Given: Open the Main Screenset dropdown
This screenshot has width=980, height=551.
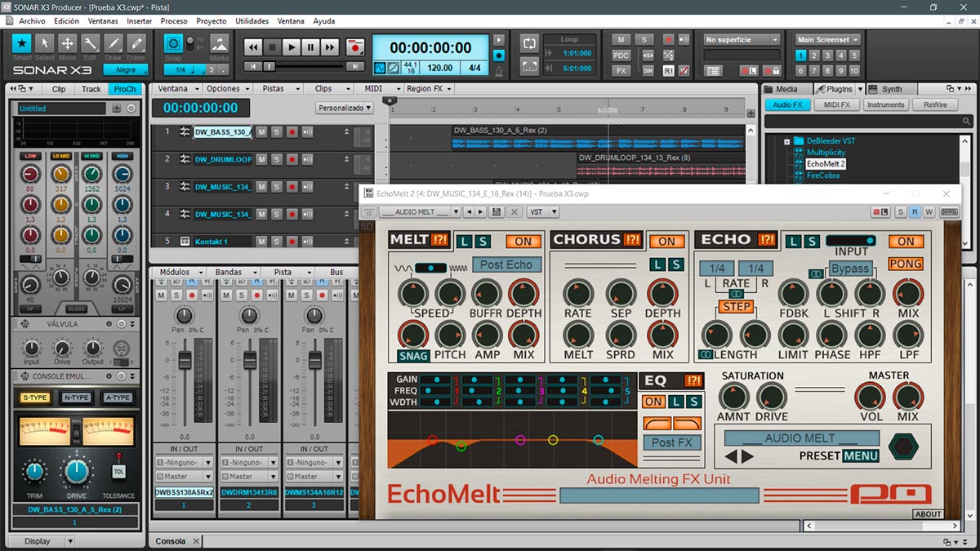Looking at the screenshot, I should click(x=828, y=39).
